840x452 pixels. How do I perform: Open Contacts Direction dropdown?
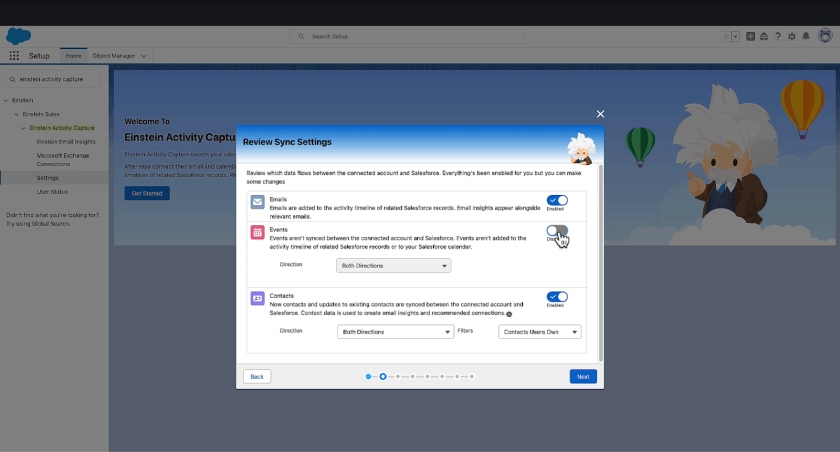[x=395, y=332]
